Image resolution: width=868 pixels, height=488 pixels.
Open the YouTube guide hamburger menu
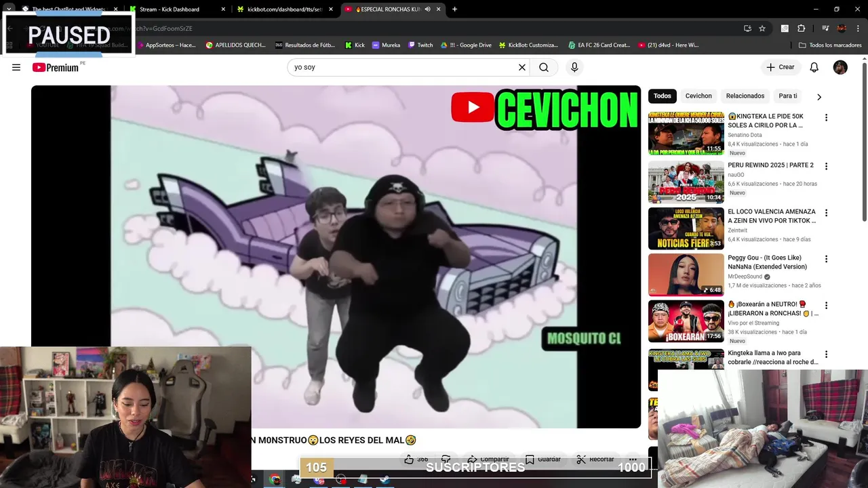click(16, 67)
